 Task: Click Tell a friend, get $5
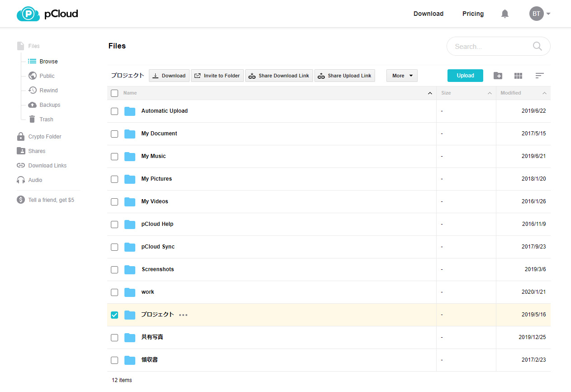click(51, 200)
